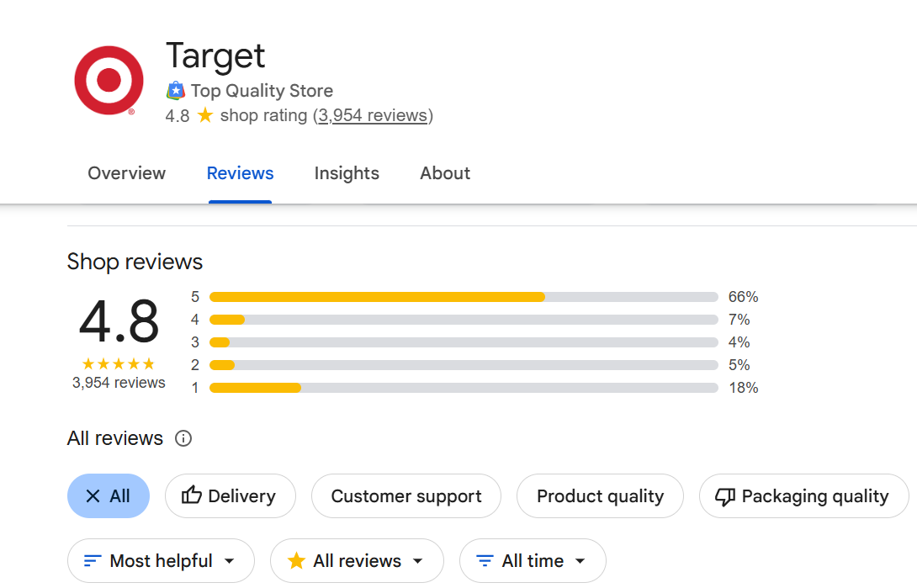Open the All time date dropdown
Viewport: 917px width, 588px height.
532,560
